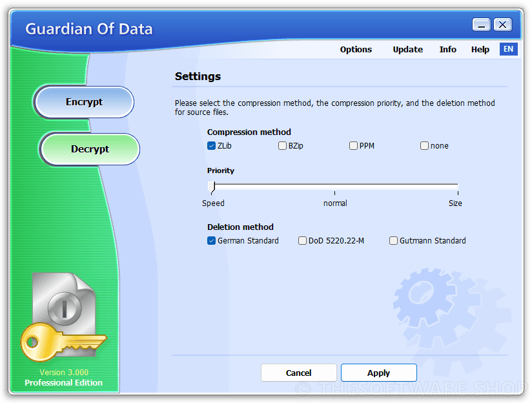Screen dimensions: 532x403
Task: Click the Speed label under slider
Action: (213, 203)
